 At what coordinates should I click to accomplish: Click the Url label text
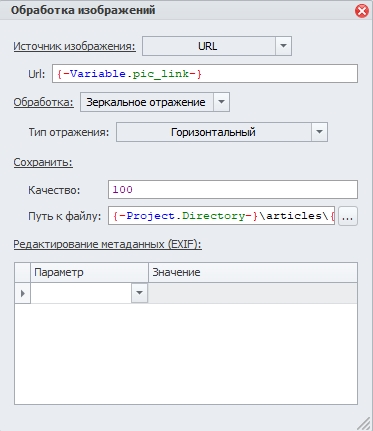coord(36,74)
